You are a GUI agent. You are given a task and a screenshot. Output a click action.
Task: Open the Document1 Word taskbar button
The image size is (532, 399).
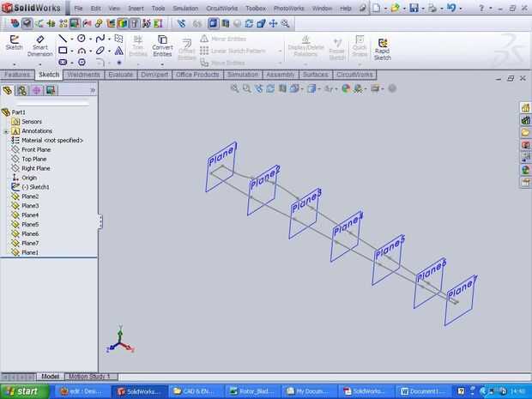click(422, 391)
